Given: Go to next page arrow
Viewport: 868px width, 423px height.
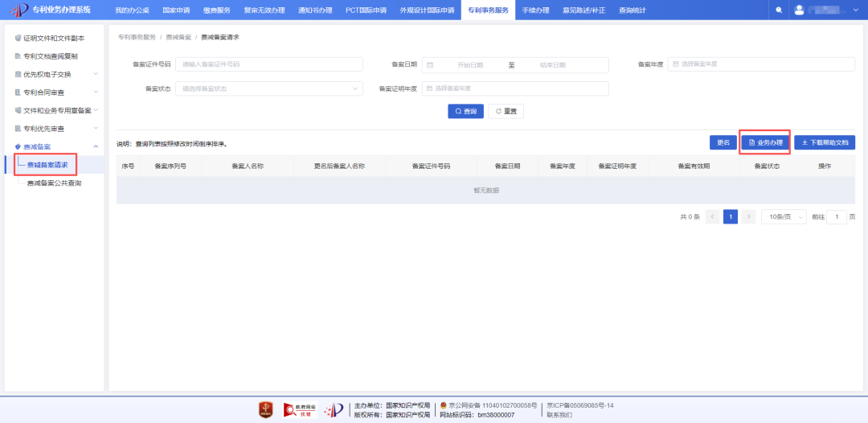Looking at the screenshot, I should click(749, 217).
